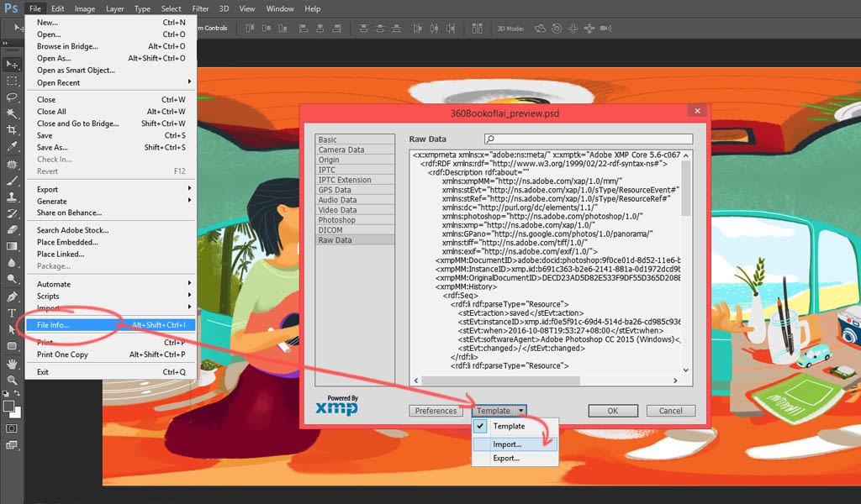Choose the Crop tool
The image size is (861, 504).
[x=11, y=129]
